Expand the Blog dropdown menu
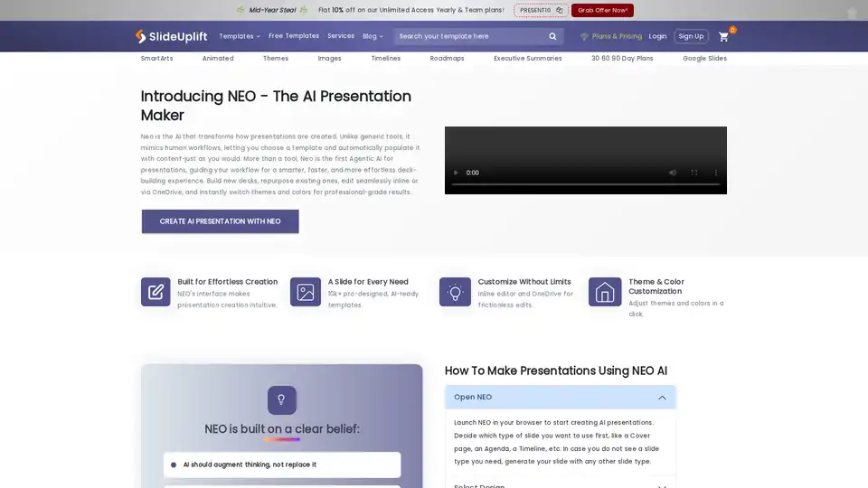Image resolution: width=868 pixels, height=488 pixels. 373,36
